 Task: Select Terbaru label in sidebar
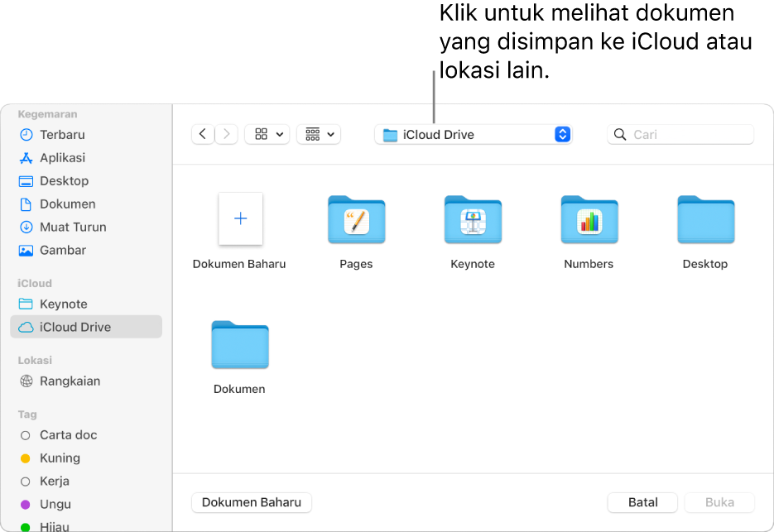[x=62, y=135]
